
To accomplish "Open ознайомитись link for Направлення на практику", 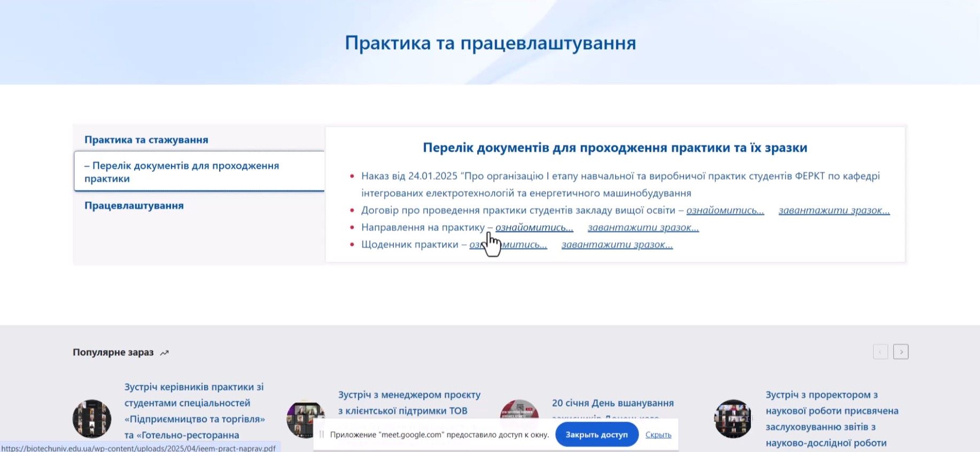I will 534,228.
